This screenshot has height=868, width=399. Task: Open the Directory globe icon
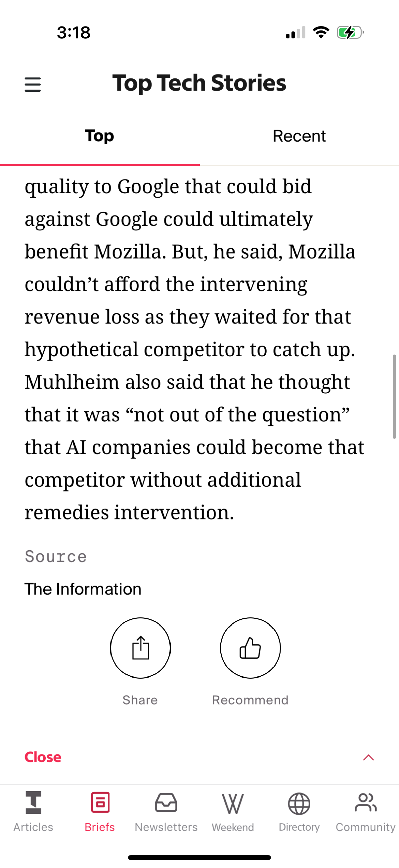299,803
